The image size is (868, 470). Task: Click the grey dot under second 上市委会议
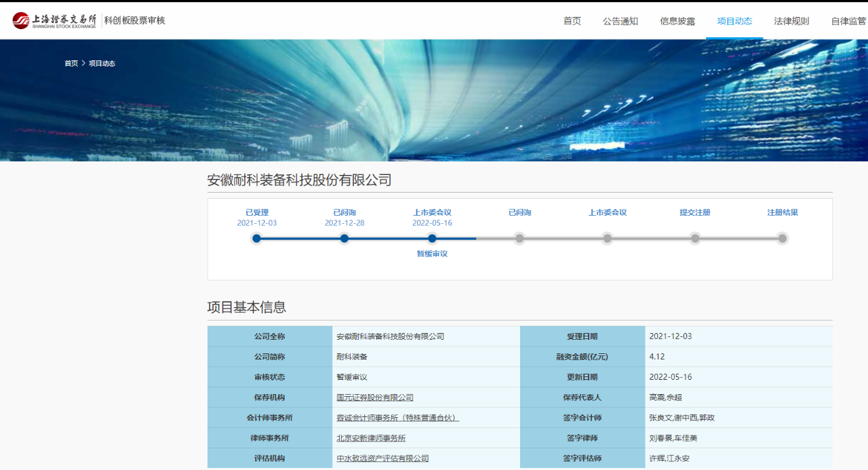coord(608,238)
